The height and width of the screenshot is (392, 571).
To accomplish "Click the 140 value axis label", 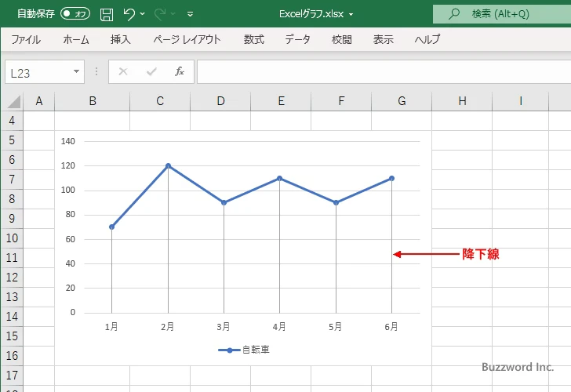I will pyautogui.click(x=68, y=141).
